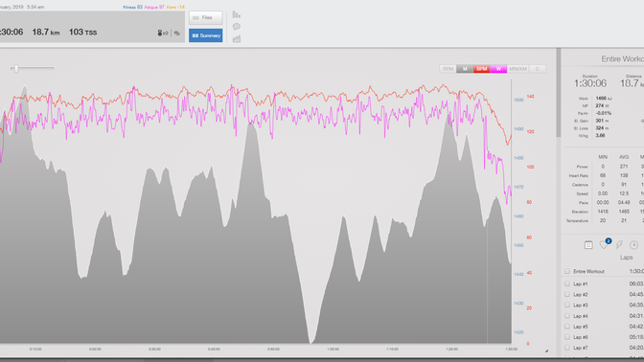Check the Lap #4 checkbox
644x362 pixels.
point(567,316)
